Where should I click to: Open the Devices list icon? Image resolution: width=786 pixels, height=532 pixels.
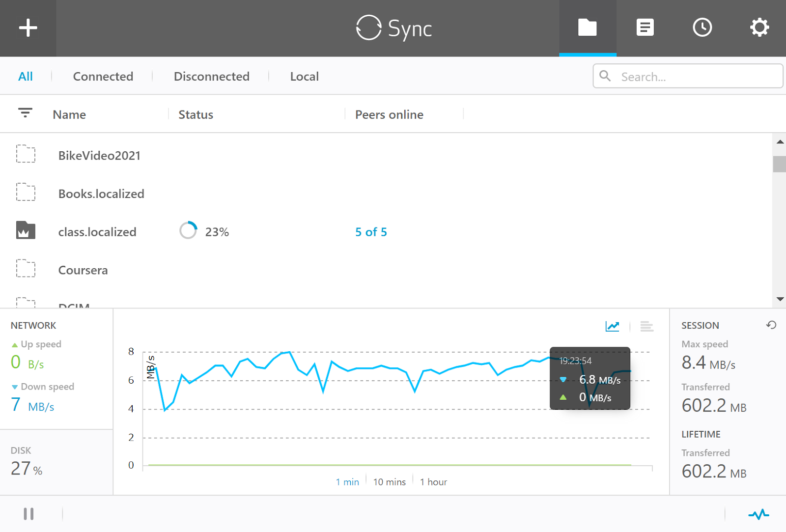pyautogui.click(x=645, y=28)
